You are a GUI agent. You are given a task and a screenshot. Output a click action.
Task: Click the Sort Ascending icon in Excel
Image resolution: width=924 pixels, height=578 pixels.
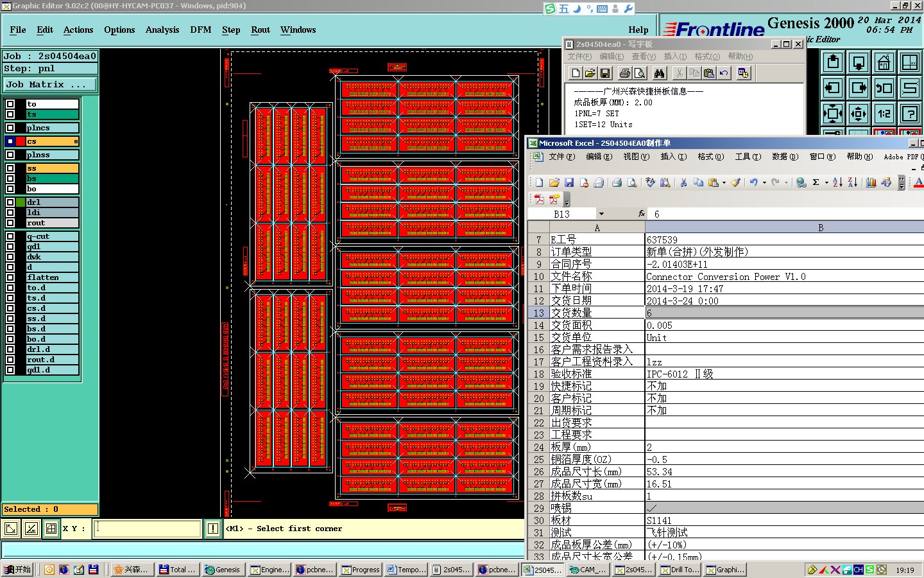837,182
